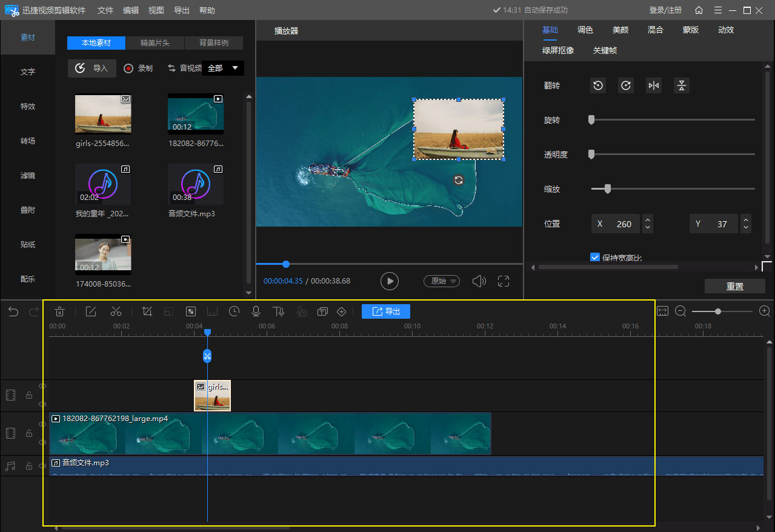Expand the 原始 aspect ratio dropdown
Viewport: 775px width, 532px height.
[441, 281]
